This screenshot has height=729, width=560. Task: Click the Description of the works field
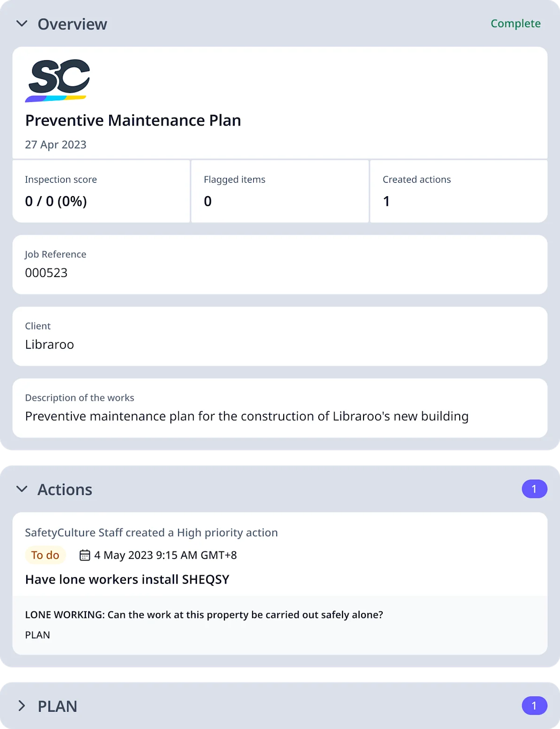coord(280,408)
